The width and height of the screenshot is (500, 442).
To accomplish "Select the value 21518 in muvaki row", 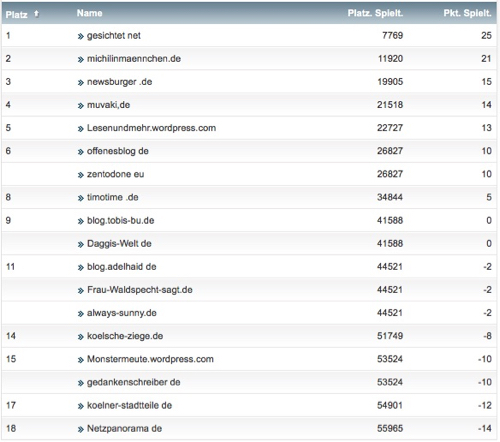I will [x=390, y=105].
